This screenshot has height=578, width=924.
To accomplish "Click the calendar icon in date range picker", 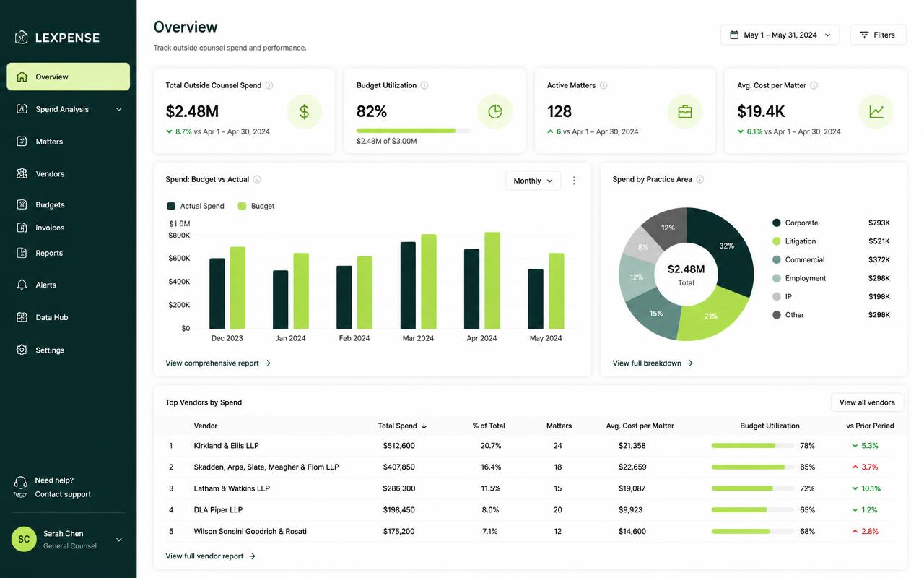I will point(734,35).
